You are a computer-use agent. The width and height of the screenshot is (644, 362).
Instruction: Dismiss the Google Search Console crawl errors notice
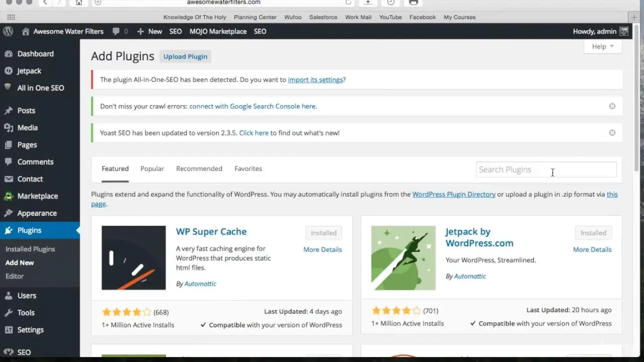[612, 106]
